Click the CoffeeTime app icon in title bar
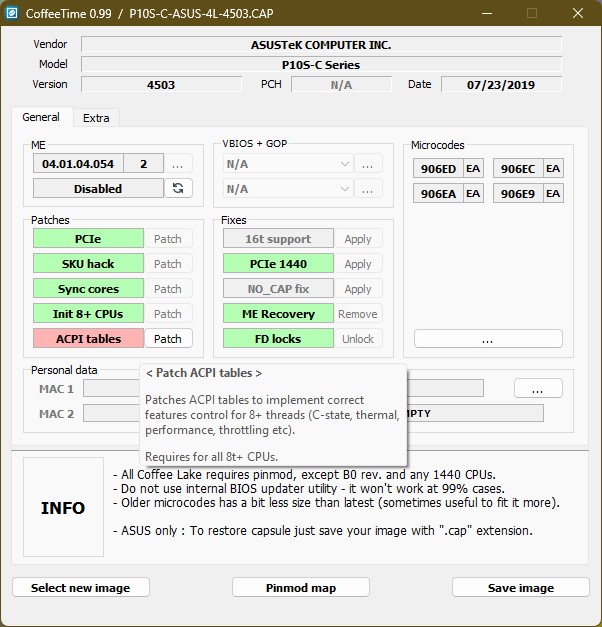Viewport: 602px width, 627px height. point(12,13)
